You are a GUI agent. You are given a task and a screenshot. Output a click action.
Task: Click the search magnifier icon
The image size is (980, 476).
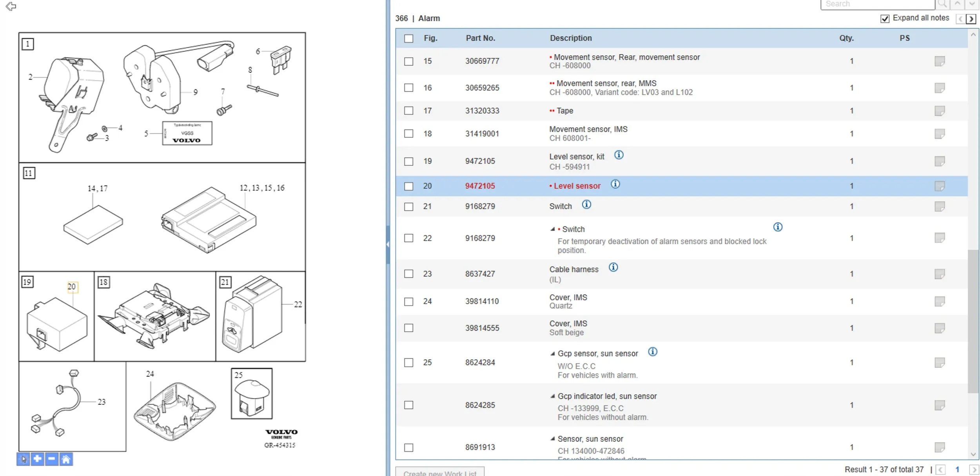pyautogui.click(x=942, y=4)
